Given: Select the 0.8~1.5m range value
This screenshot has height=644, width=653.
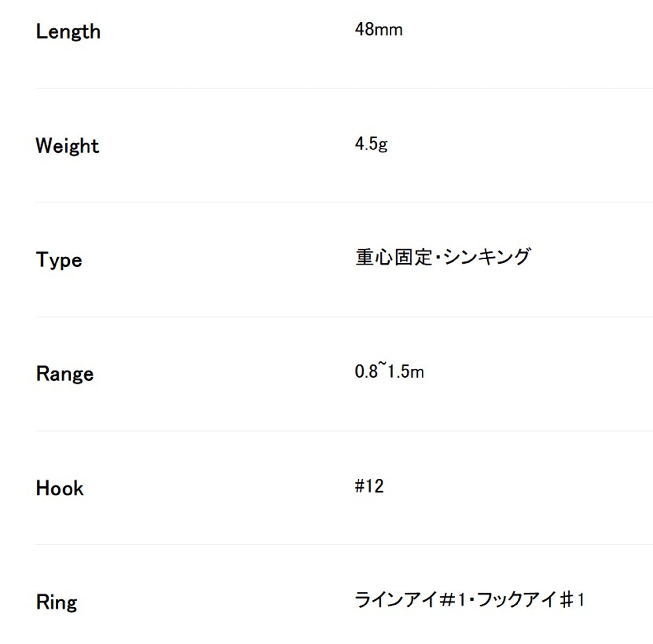Looking at the screenshot, I should [389, 371].
